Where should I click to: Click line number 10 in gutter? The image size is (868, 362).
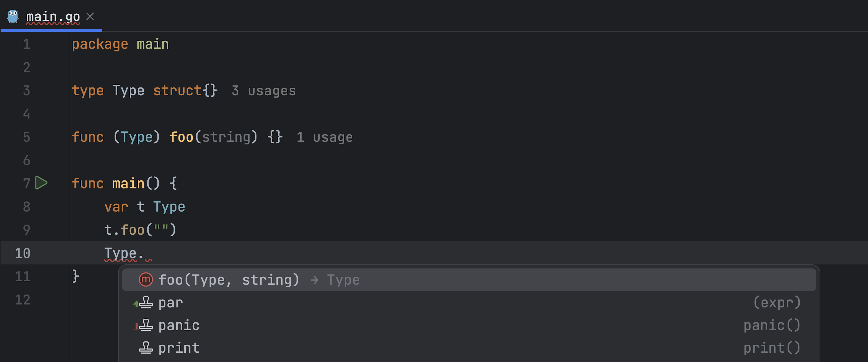(22, 253)
